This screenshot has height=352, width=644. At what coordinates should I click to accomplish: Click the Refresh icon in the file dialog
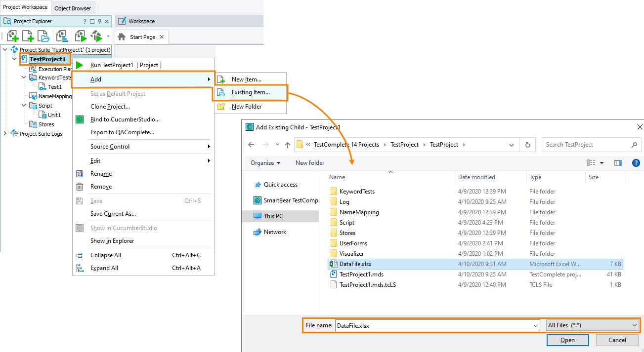click(x=528, y=144)
